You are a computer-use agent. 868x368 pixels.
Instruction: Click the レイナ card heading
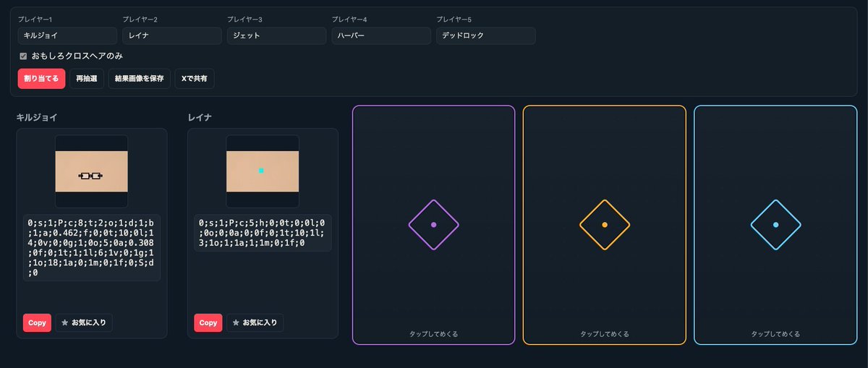tap(200, 117)
